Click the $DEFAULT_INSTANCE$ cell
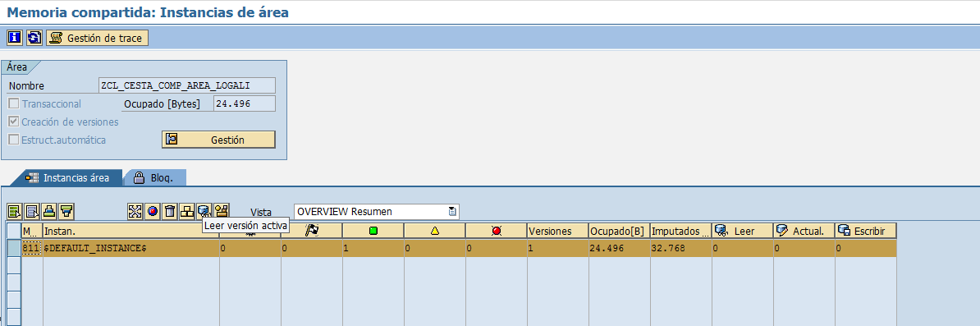This screenshot has width=980, height=326. point(131,248)
